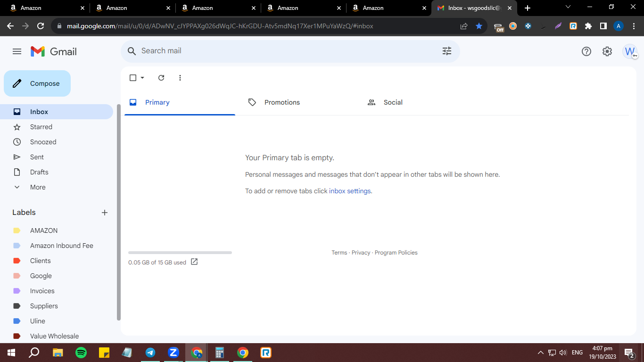Open the Extensions puzzle icon
644x362 pixels.
click(588, 26)
